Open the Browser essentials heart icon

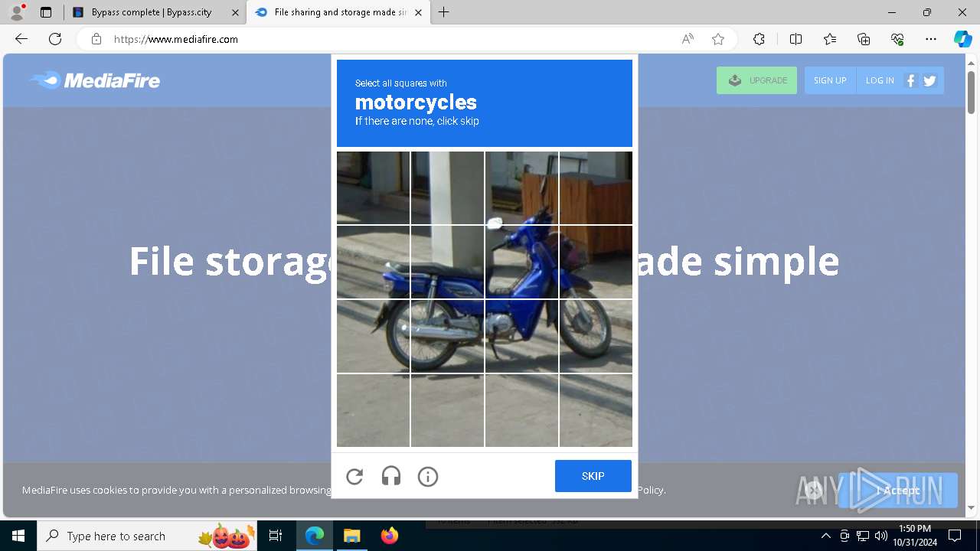897,39
